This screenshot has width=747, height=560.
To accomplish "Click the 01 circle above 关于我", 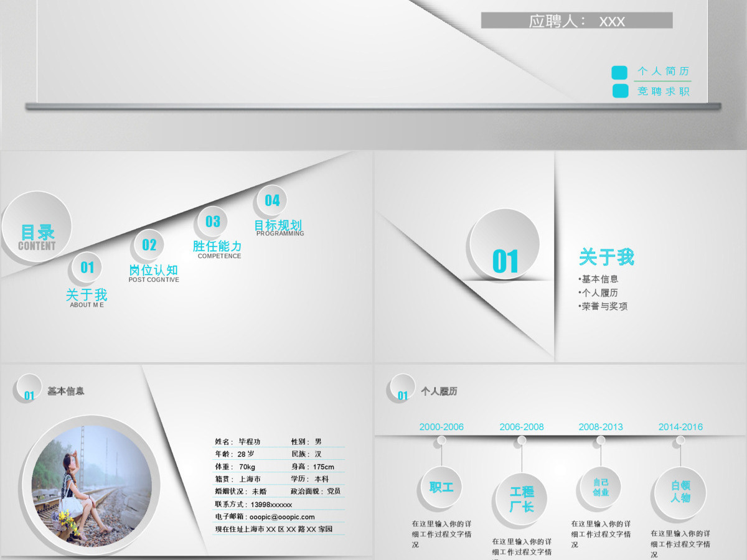I will (87, 268).
